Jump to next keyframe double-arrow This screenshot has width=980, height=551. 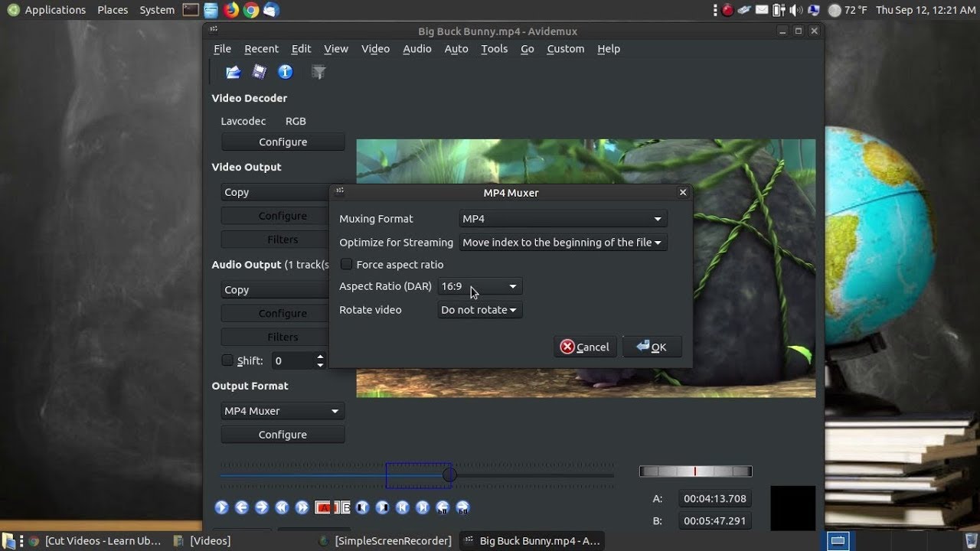[302, 507]
